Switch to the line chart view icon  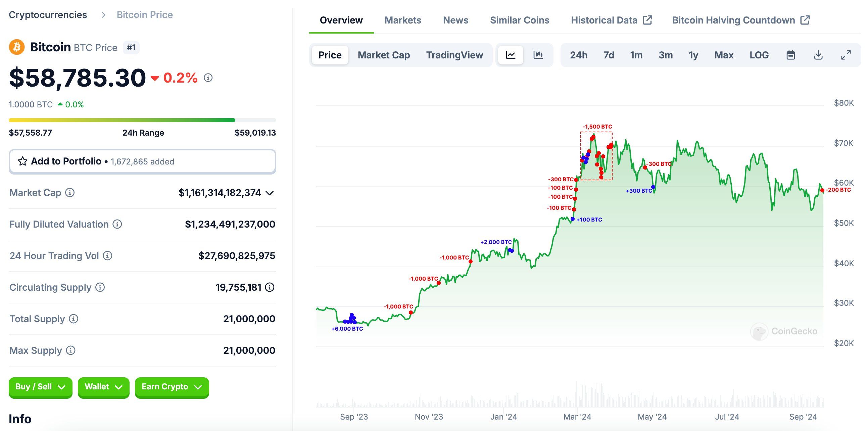coord(511,55)
